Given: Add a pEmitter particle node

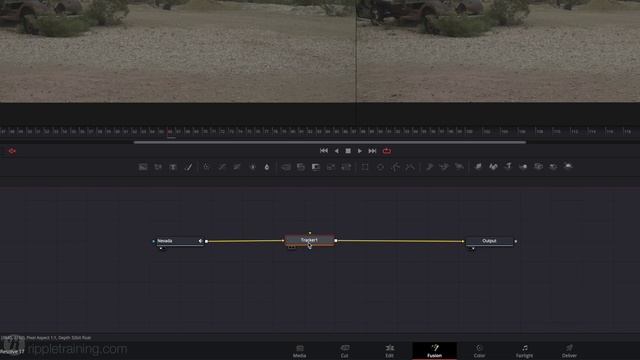Looking at the screenshot, I should point(429,167).
